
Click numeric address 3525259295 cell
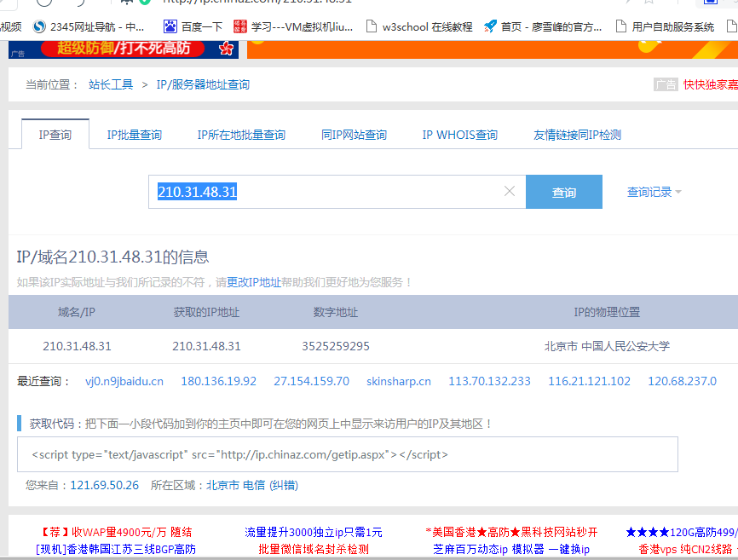[336, 346]
